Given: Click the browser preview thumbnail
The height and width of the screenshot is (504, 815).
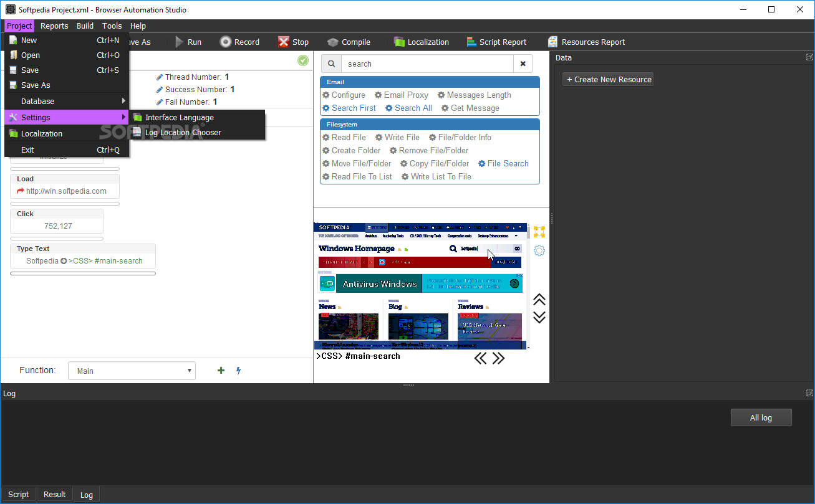Looking at the screenshot, I should pos(421,286).
